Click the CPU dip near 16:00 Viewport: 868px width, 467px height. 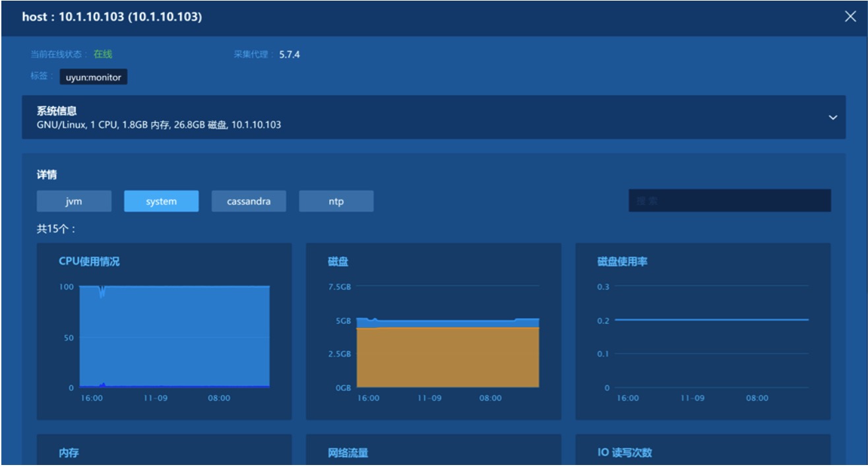pyautogui.click(x=102, y=292)
